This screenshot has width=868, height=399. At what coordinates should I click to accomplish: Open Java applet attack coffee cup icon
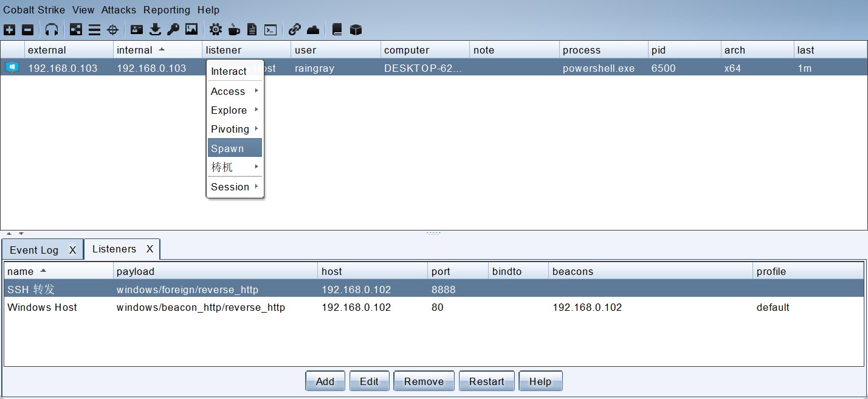[x=234, y=29]
